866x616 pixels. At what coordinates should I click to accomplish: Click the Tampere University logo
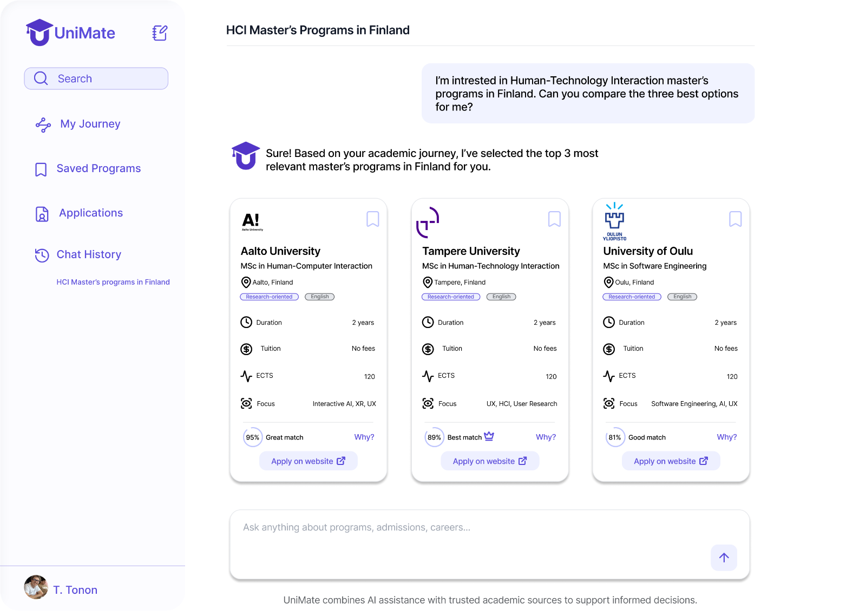[428, 222]
